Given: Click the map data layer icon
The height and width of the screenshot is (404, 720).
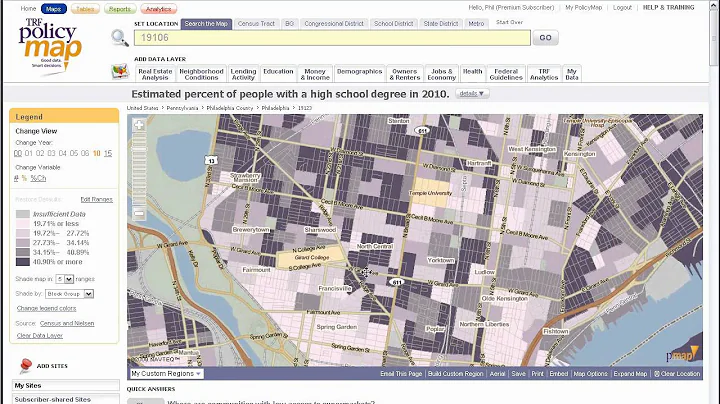Looking at the screenshot, I should click(x=120, y=72).
